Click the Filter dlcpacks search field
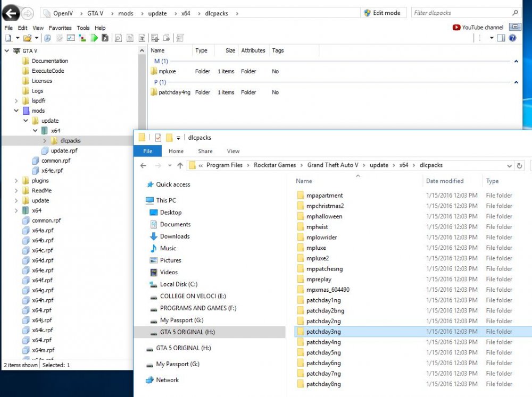 coord(462,13)
